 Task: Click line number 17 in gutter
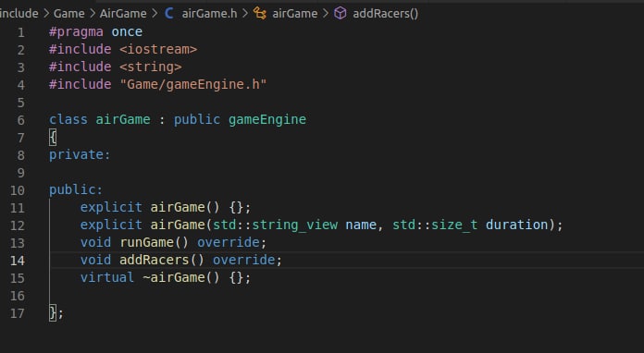click(x=18, y=313)
